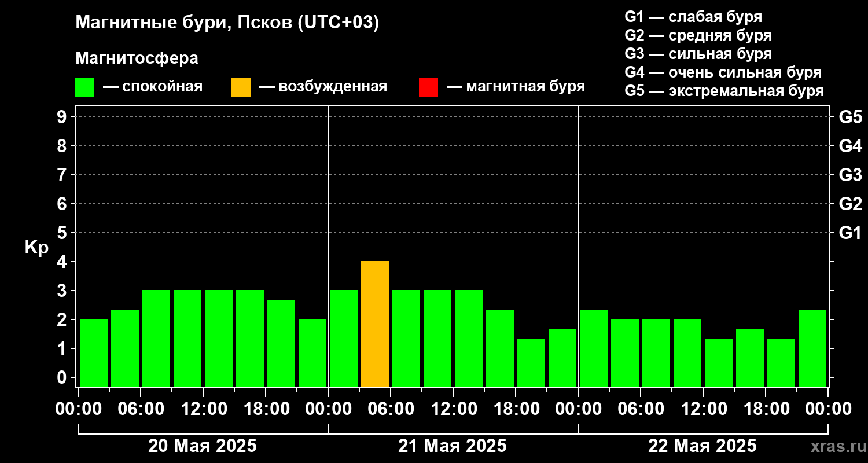Click the 'Магнитосфера' heading
Viewport: 868px width, 463px height.
[x=137, y=58]
